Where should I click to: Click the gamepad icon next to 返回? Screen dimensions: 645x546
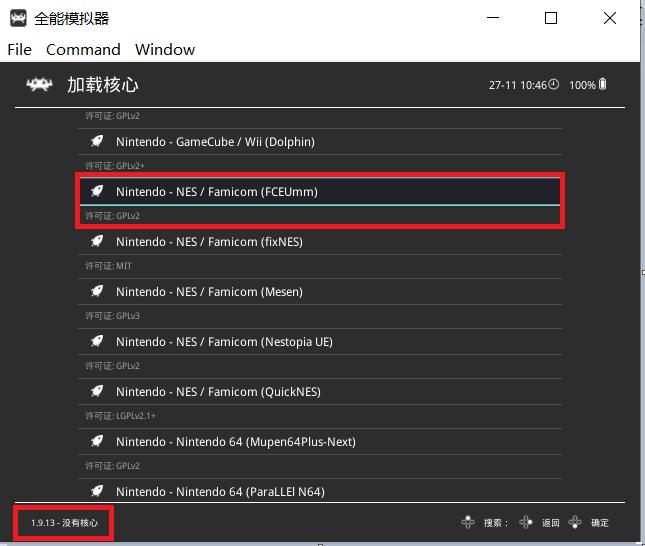(x=526, y=522)
